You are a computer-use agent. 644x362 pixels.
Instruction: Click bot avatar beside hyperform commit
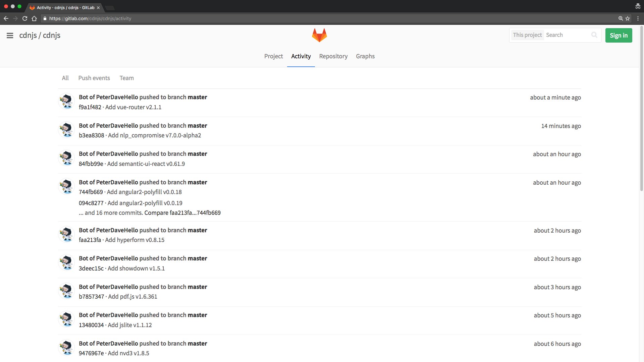(66, 234)
